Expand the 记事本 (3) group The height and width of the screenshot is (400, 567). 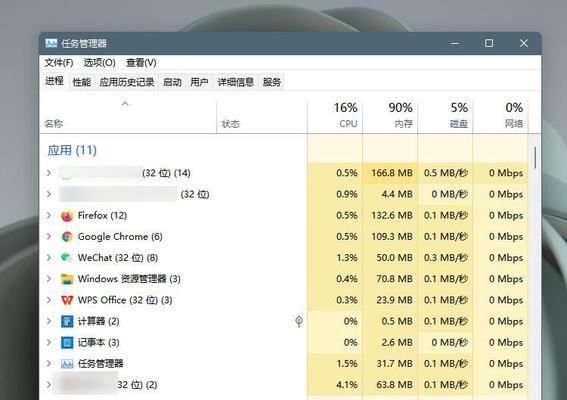49,342
